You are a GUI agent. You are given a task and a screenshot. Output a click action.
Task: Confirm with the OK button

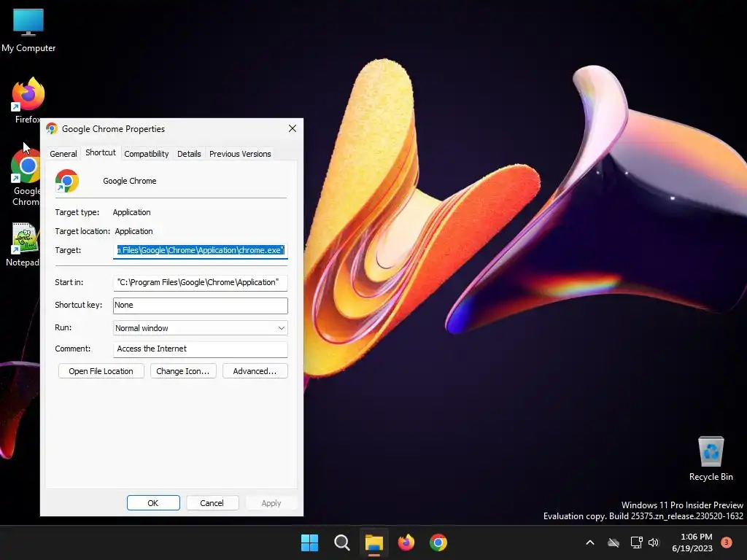pos(153,503)
